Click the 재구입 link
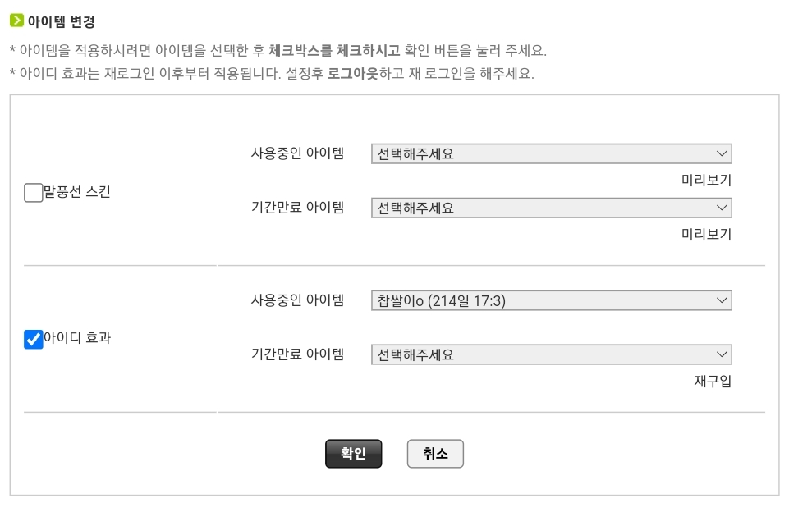The width and height of the screenshot is (812, 526). [712, 382]
